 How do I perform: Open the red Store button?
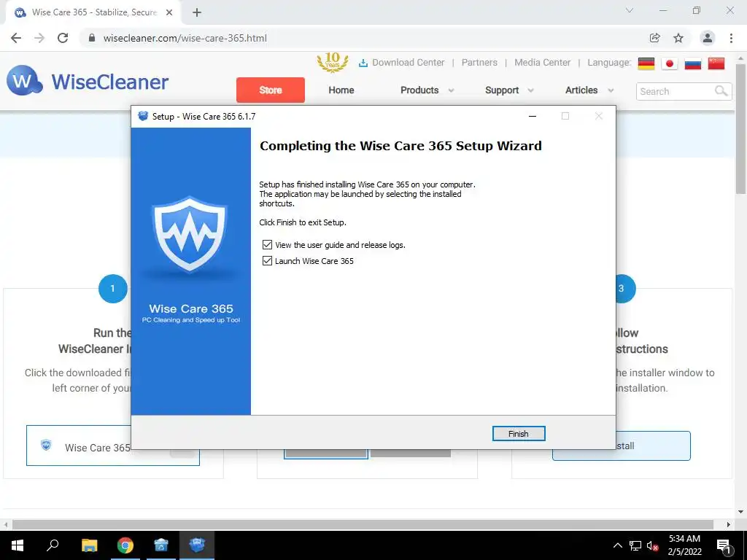pos(270,90)
